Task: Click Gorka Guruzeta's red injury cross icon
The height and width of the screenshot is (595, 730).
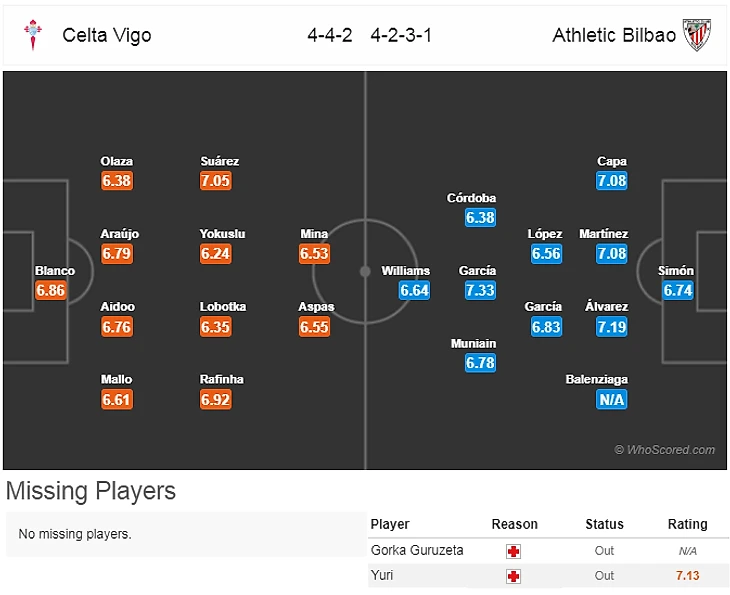Action: 514,551
